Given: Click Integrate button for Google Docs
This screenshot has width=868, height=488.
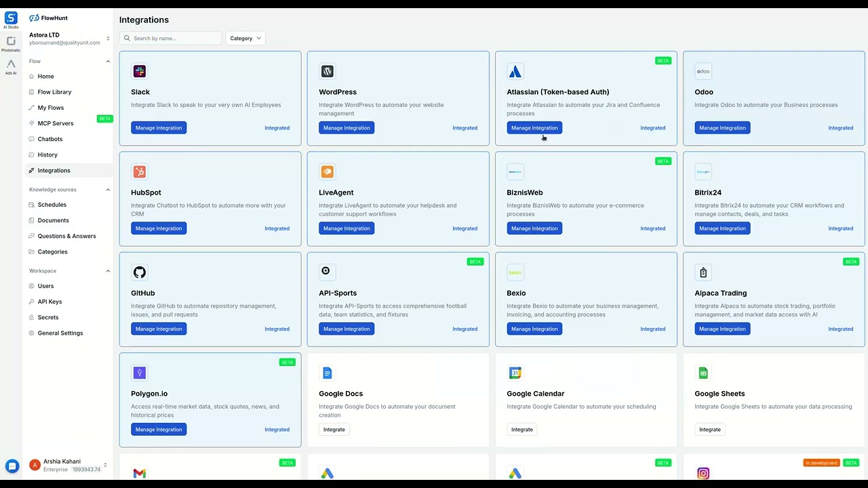Looking at the screenshot, I should pyautogui.click(x=334, y=429).
